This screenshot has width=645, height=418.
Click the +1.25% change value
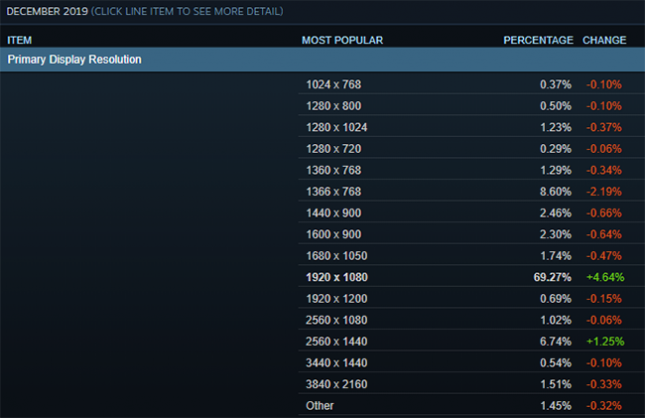[605, 341]
